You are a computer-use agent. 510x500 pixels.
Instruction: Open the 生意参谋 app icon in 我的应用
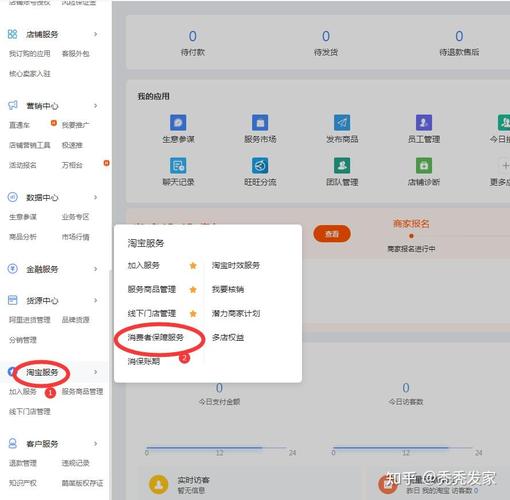[x=178, y=123]
